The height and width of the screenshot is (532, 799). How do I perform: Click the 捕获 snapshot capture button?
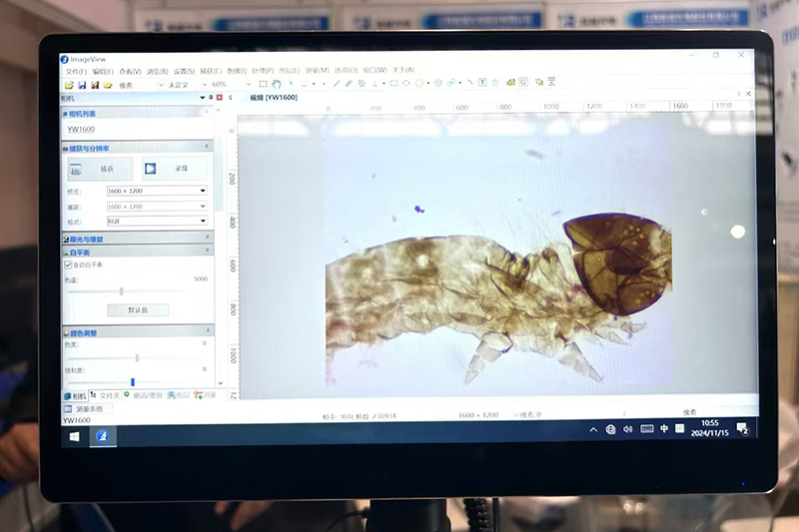tap(100, 169)
